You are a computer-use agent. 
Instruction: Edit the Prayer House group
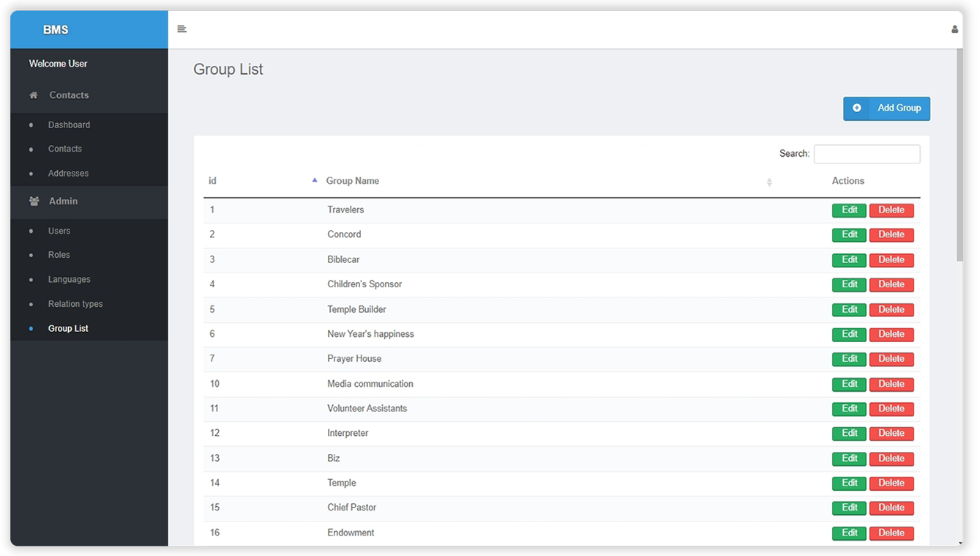tap(849, 359)
